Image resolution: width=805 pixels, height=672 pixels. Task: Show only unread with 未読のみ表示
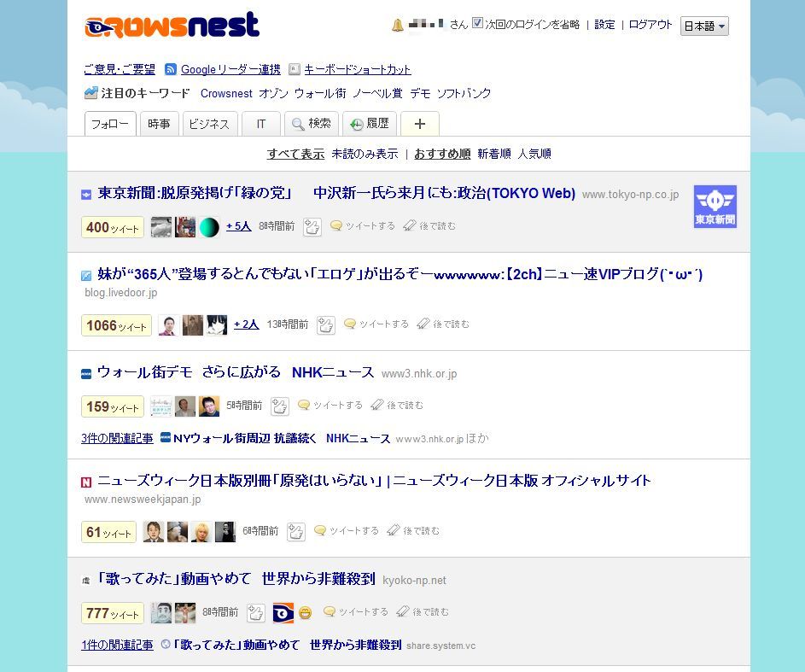pyautogui.click(x=365, y=154)
